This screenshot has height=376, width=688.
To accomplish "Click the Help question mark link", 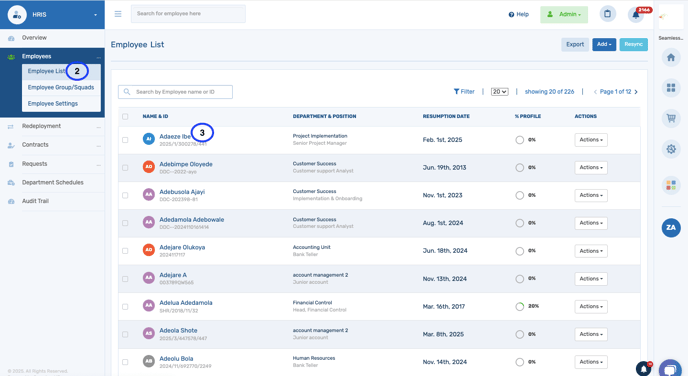I will 519,14.
